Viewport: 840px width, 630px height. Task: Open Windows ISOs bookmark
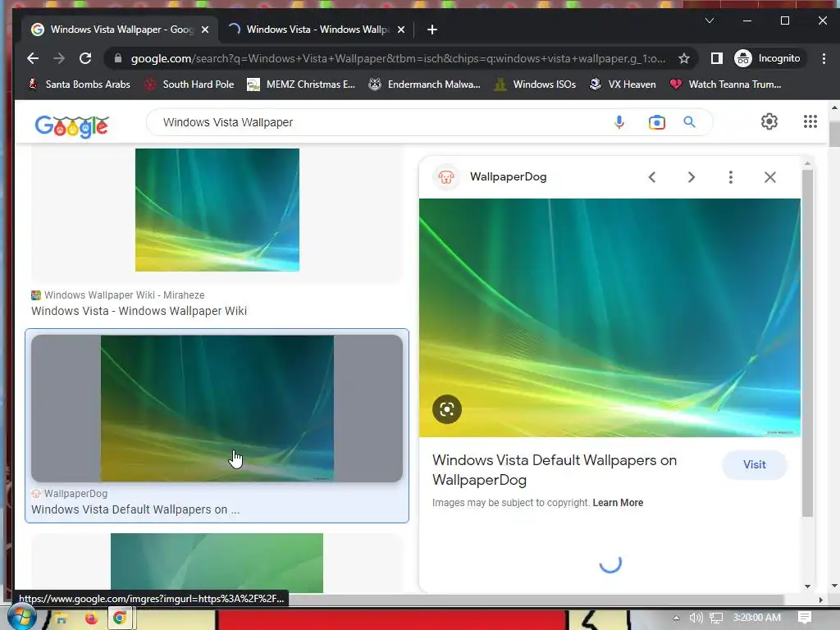(535, 84)
